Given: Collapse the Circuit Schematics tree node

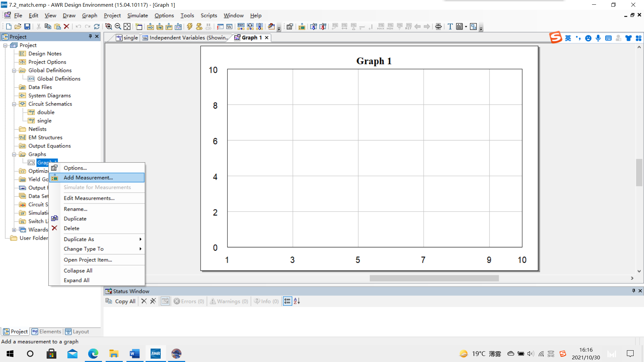Looking at the screenshot, I should pos(14,104).
